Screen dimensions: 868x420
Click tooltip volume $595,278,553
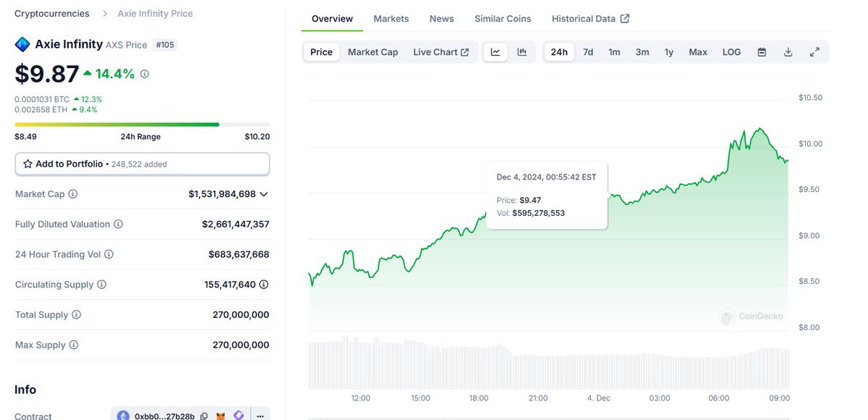[x=538, y=213]
